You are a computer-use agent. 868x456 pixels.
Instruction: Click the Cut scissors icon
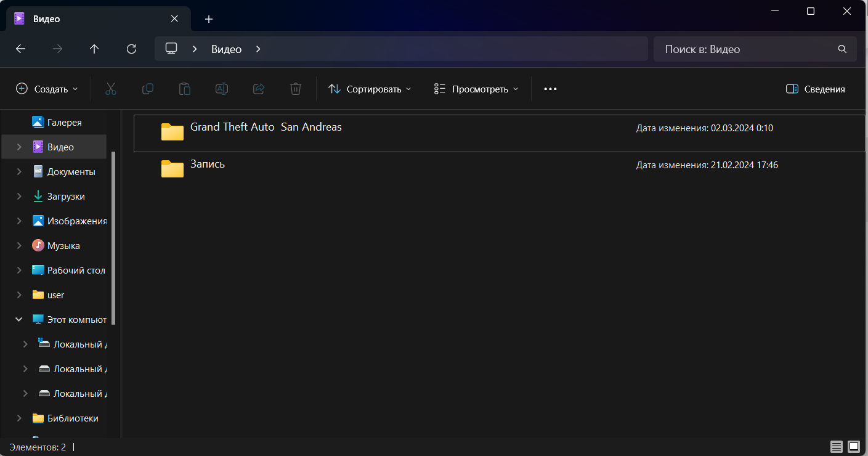pos(111,89)
